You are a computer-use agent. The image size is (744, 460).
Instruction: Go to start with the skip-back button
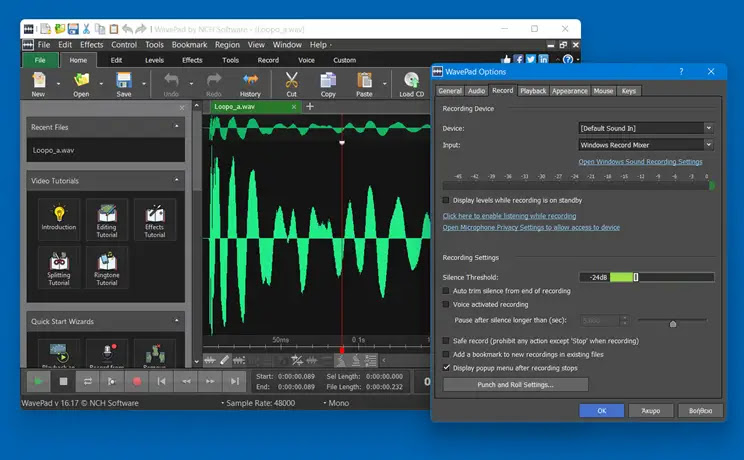(161, 381)
